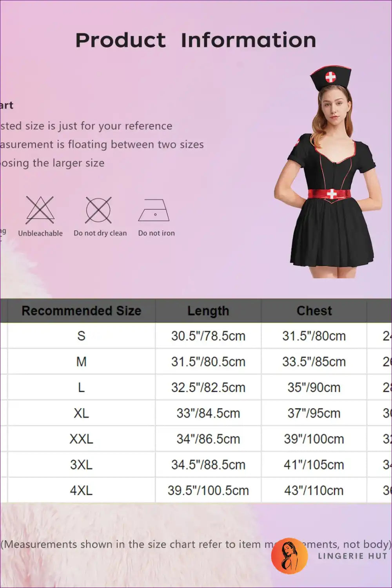Select the Recommended Size column header

tap(81, 311)
